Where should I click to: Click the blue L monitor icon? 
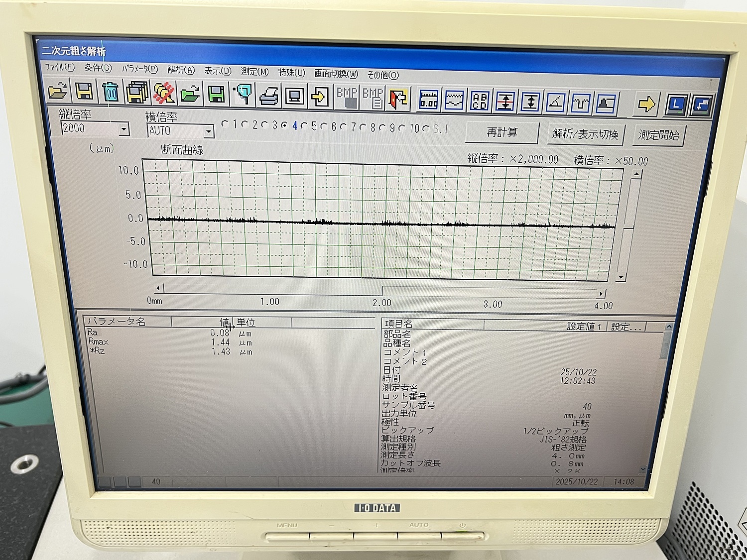tap(675, 105)
